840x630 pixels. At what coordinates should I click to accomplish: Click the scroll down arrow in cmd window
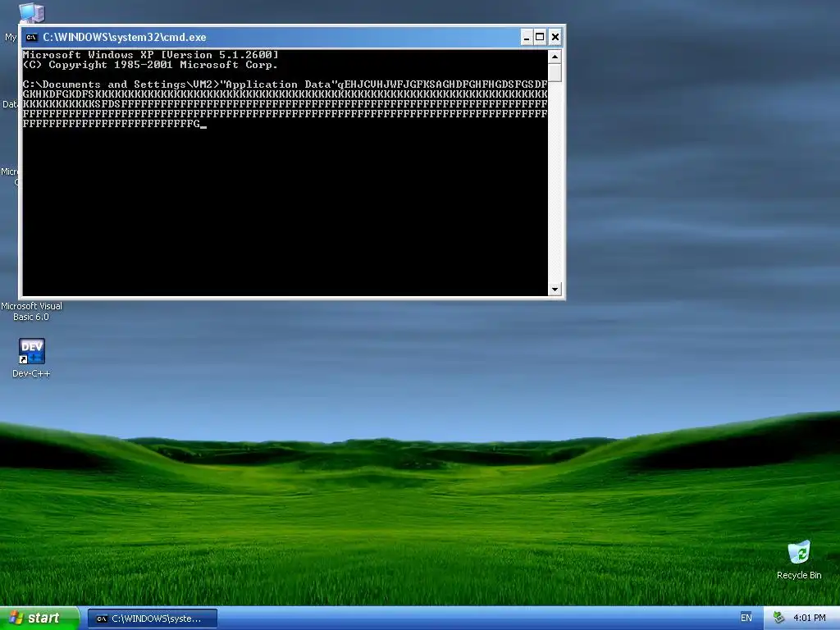pyautogui.click(x=555, y=290)
